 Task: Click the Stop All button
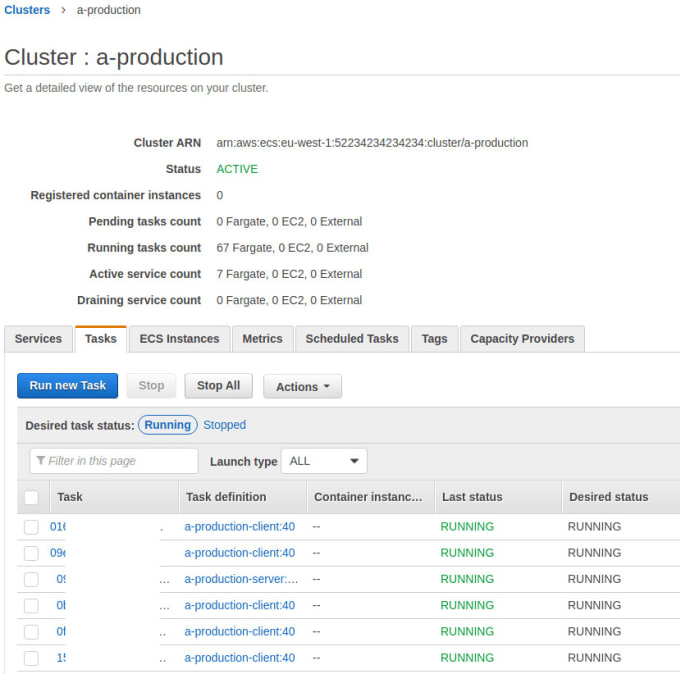tap(219, 386)
